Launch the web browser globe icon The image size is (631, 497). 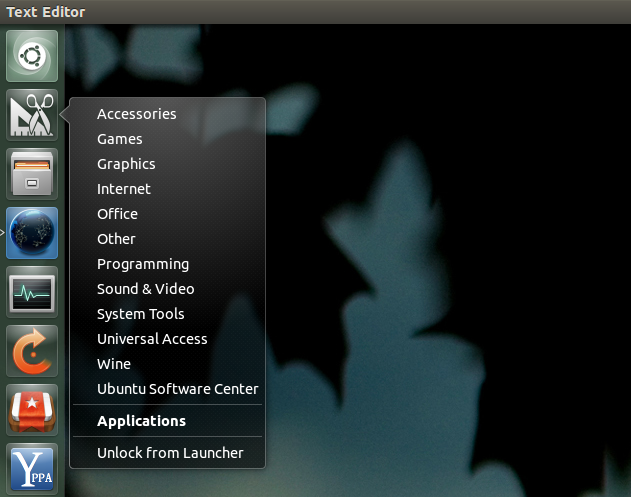pos(32,233)
